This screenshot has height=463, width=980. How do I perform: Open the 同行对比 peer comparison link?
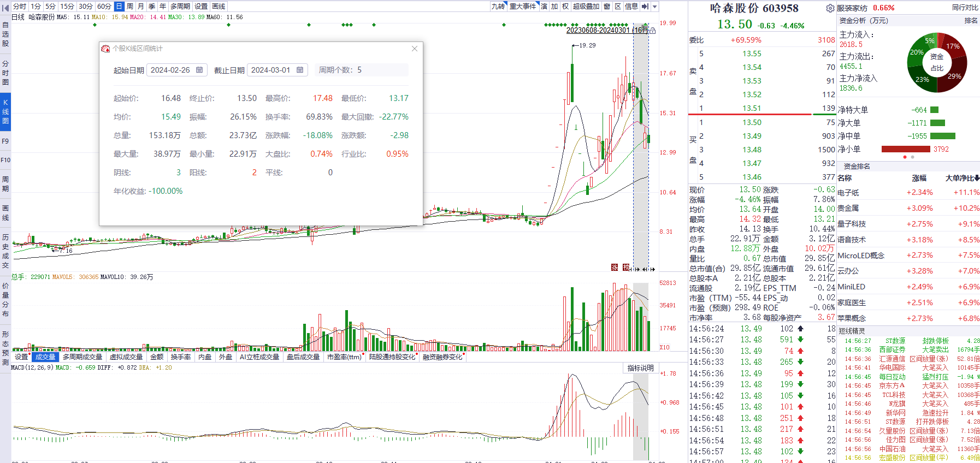965,8
